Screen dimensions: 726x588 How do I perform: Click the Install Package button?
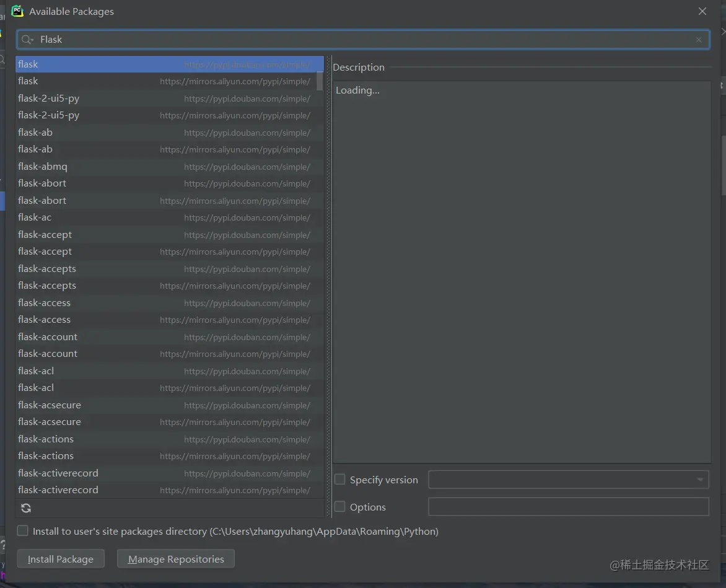point(61,559)
